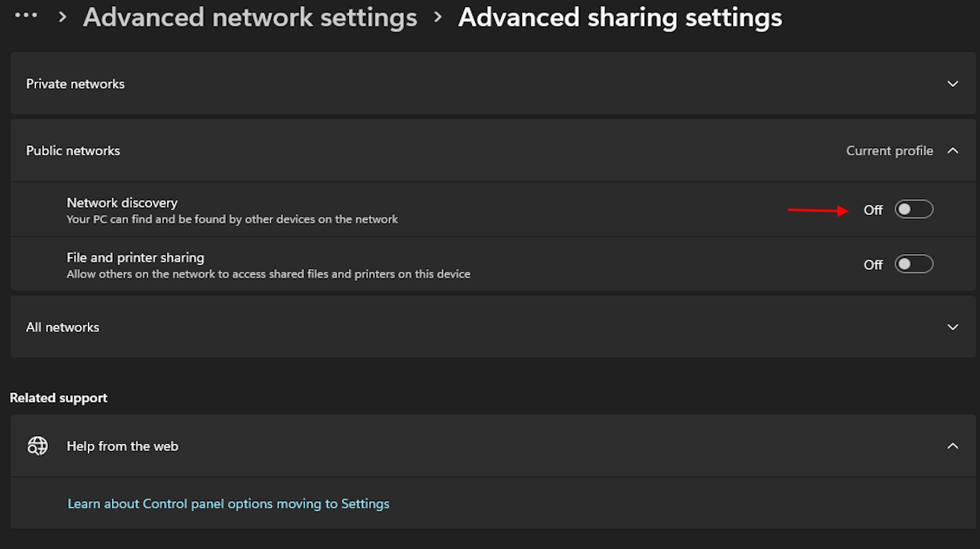Open the breadcrumb ellipsis menu
Viewport: 980px width, 549px height.
pyautogui.click(x=26, y=16)
